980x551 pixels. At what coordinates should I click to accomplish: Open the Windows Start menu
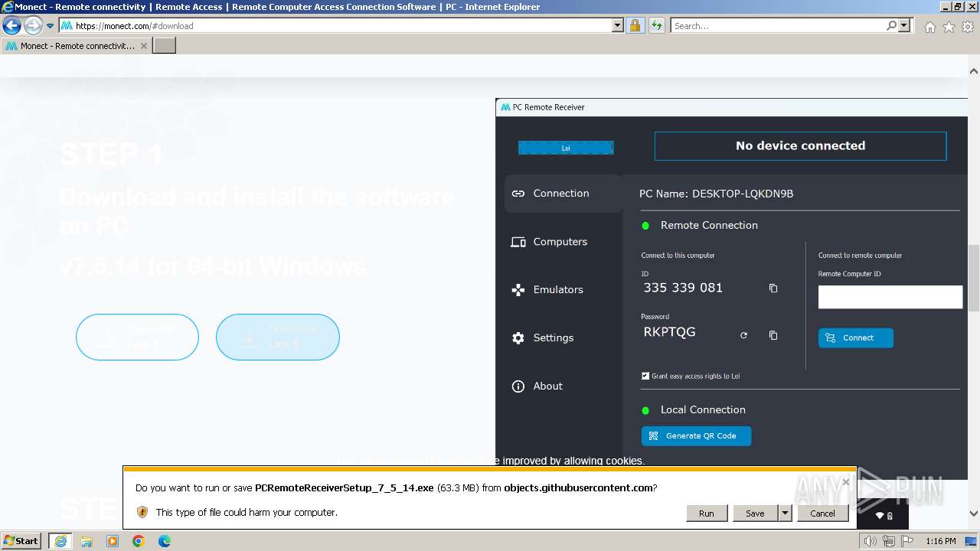coord(21,541)
